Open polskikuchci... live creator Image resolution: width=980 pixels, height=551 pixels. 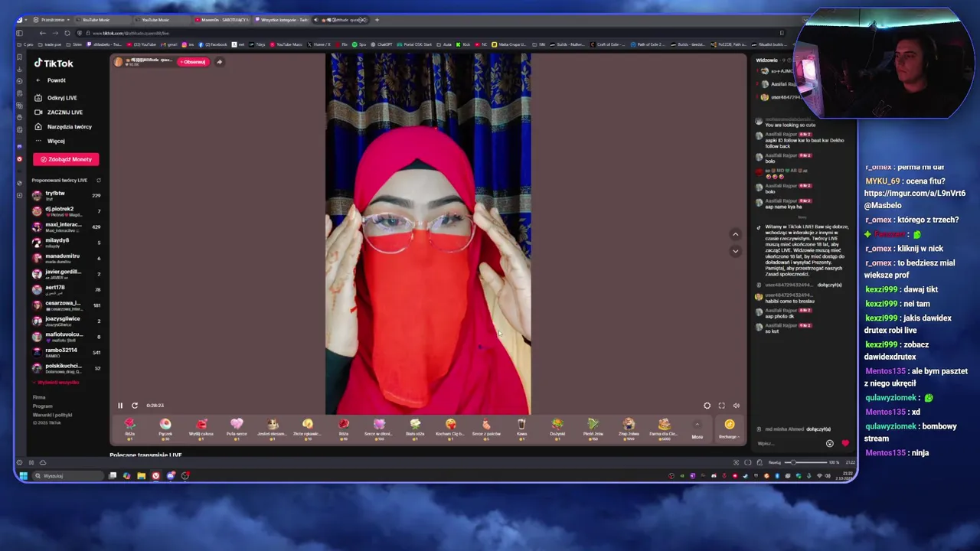click(66, 367)
